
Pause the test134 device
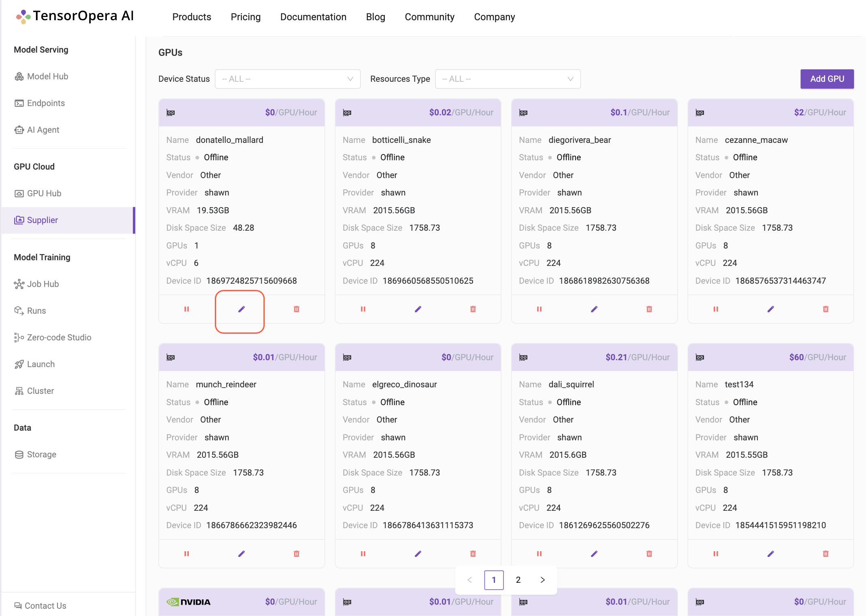(716, 554)
